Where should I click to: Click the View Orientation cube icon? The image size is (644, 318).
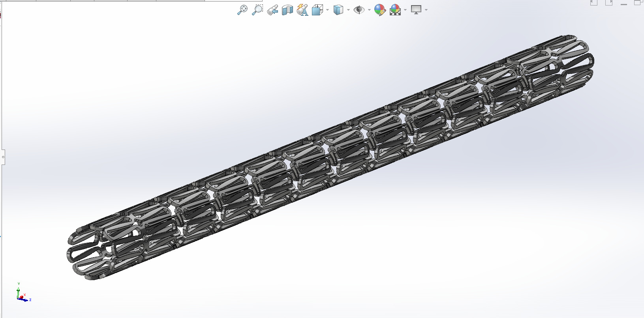(x=317, y=10)
